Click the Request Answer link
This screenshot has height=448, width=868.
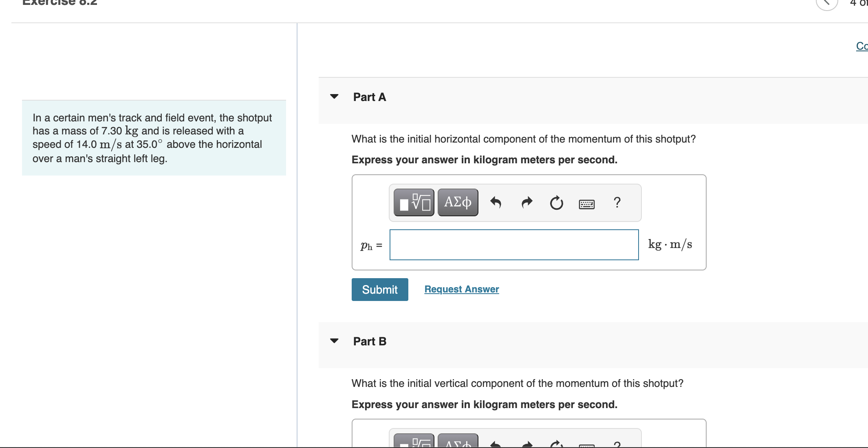461,289
